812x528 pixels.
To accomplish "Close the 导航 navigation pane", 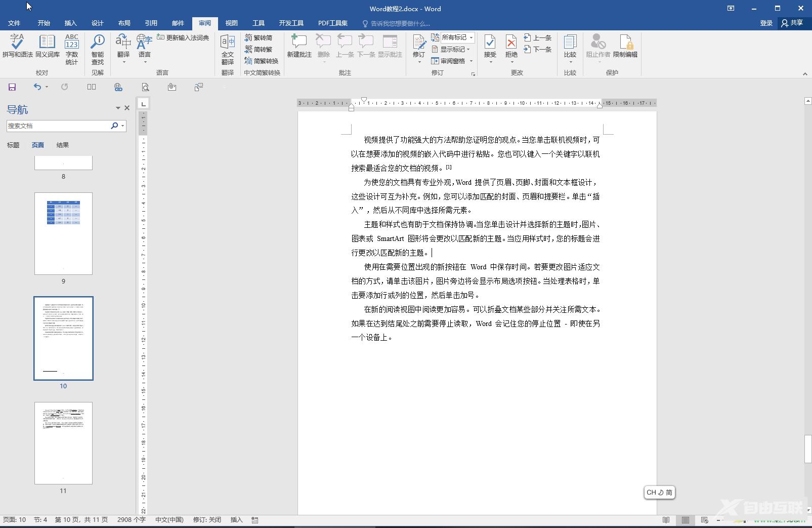I will coord(127,108).
